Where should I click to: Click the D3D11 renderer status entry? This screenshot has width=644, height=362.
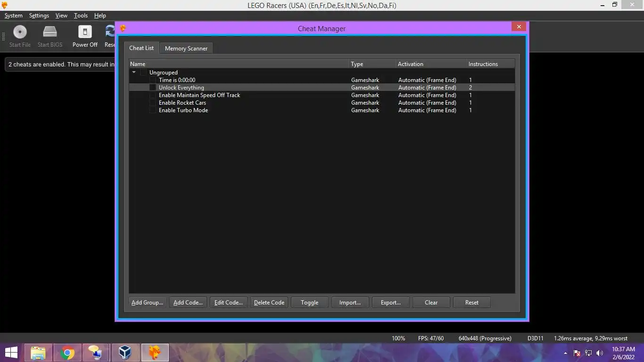(x=535, y=338)
